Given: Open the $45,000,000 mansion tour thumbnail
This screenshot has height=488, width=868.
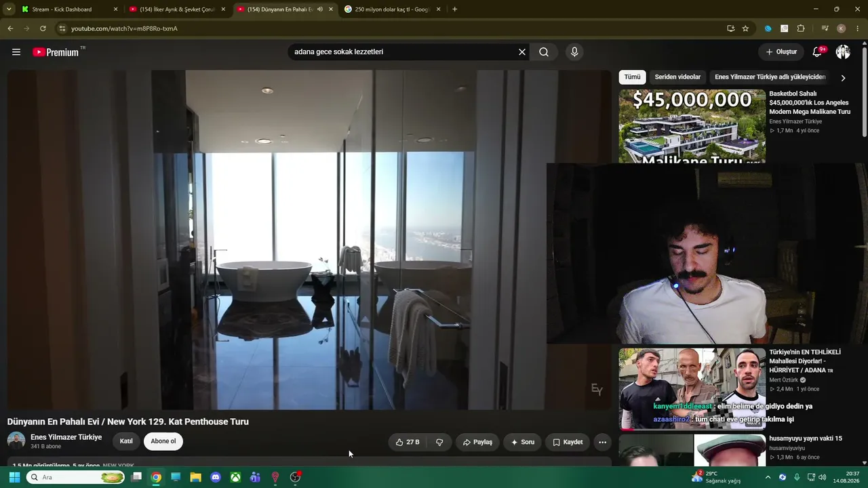Looking at the screenshot, I should (x=692, y=126).
